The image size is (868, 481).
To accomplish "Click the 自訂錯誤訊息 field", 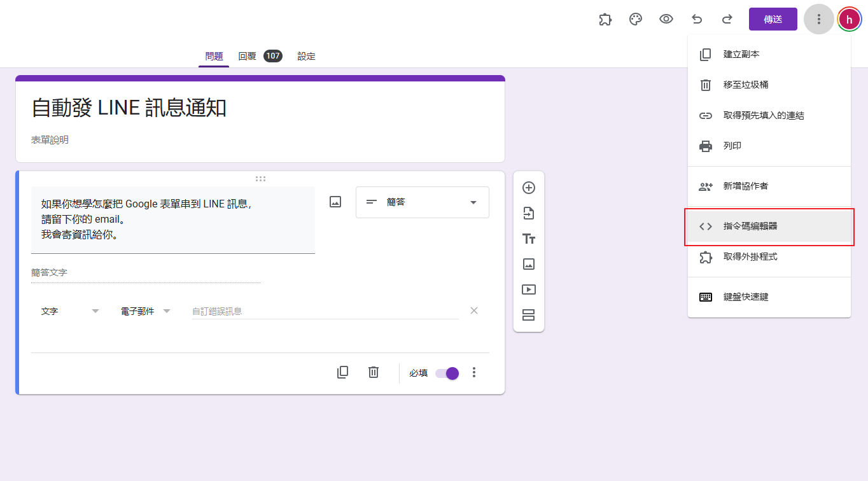I will [x=325, y=311].
